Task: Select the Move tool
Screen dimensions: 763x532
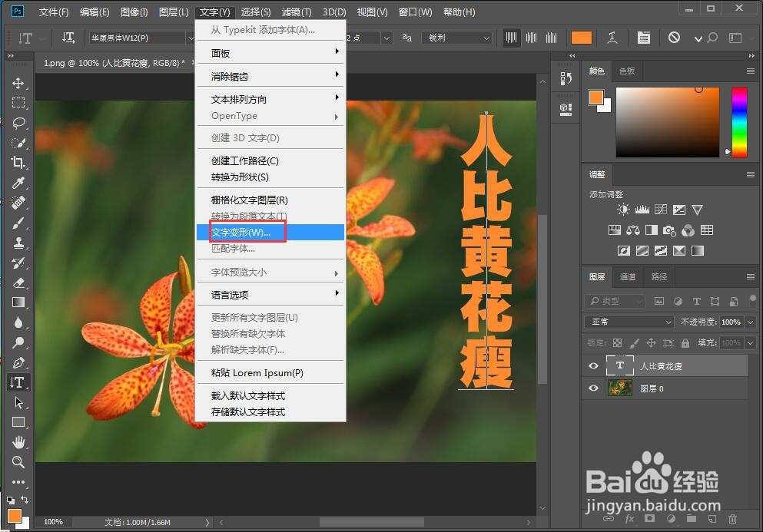Action: [18, 83]
